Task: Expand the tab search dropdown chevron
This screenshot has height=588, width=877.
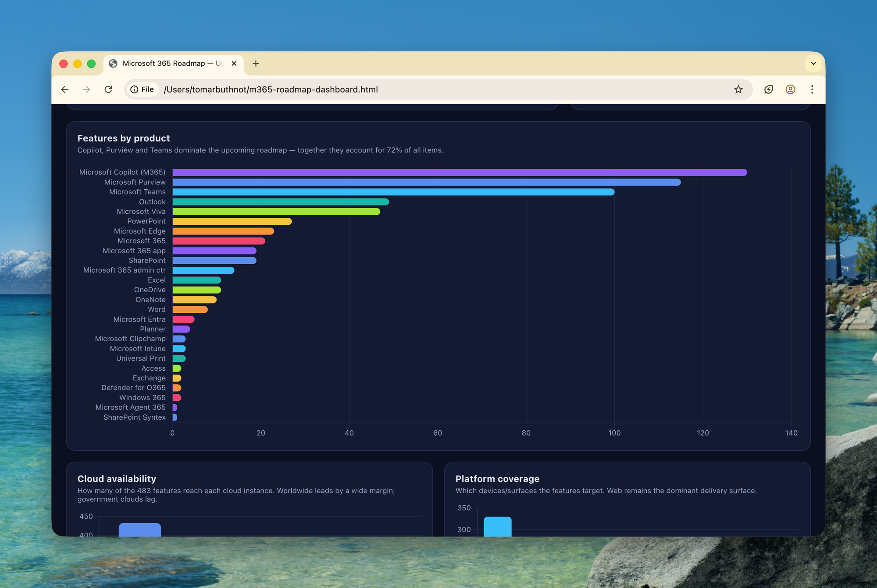Action: coord(813,64)
